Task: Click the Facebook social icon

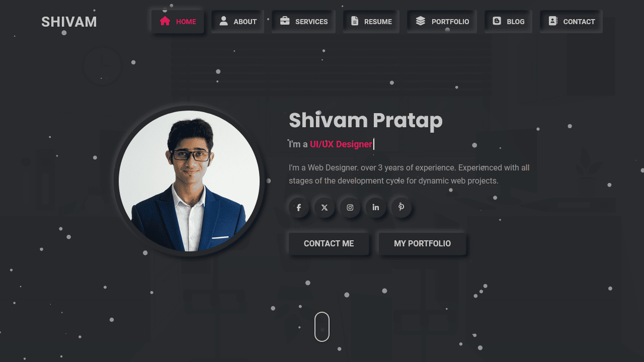Action: point(299,207)
